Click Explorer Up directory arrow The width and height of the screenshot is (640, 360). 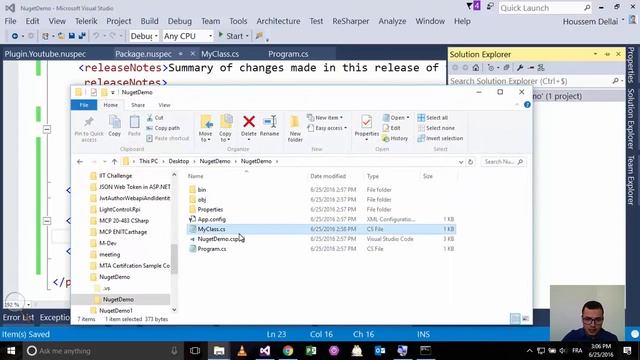[114, 162]
